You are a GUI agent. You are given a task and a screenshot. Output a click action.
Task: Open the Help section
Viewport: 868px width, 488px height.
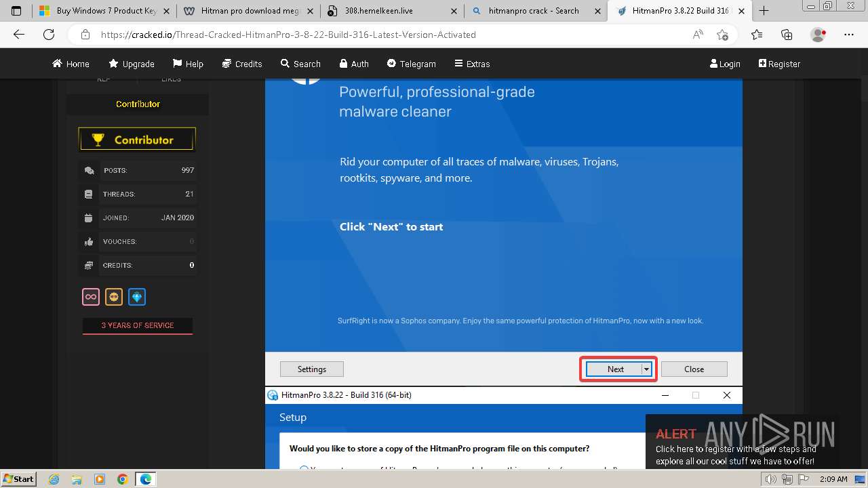click(188, 64)
